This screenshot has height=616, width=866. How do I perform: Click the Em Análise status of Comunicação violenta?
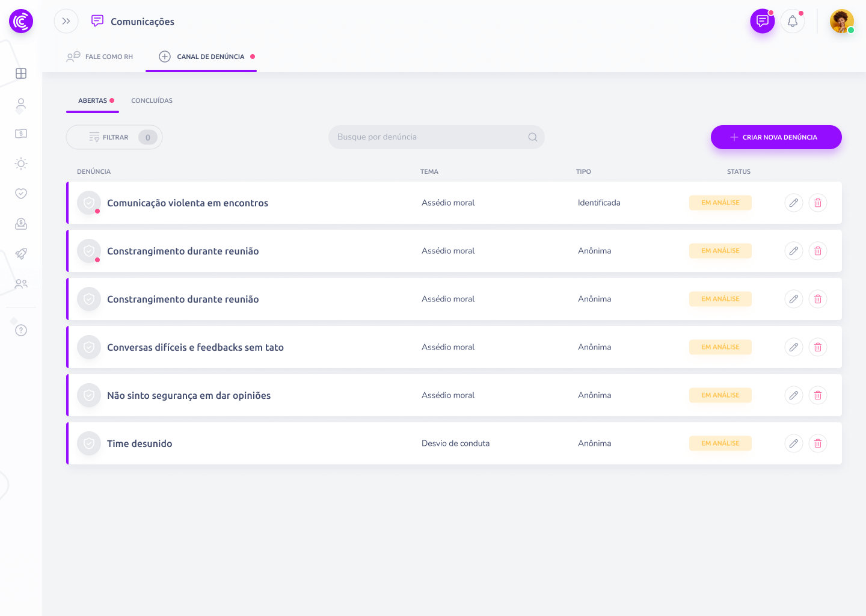(720, 203)
